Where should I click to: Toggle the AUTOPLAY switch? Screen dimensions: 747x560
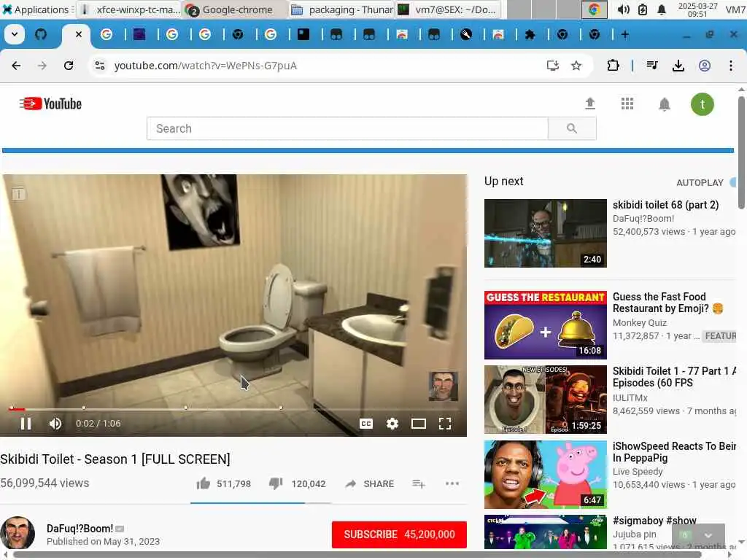732,182
